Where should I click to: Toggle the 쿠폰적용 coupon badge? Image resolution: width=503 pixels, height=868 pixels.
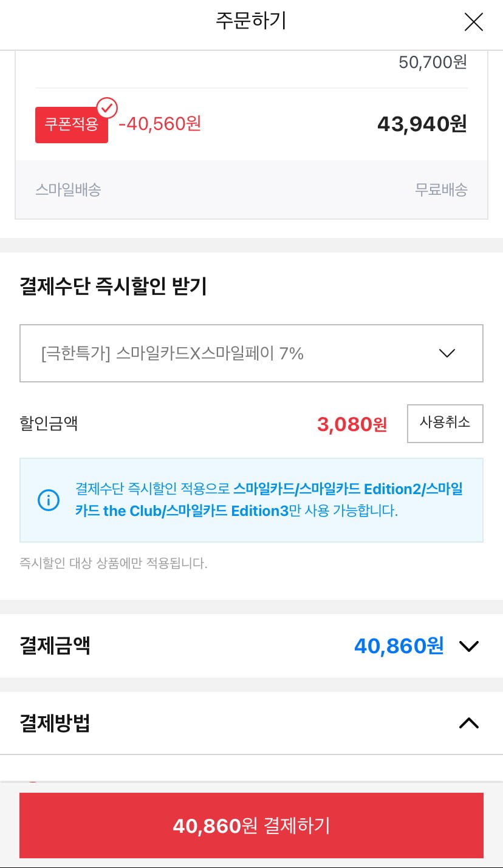click(71, 123)
